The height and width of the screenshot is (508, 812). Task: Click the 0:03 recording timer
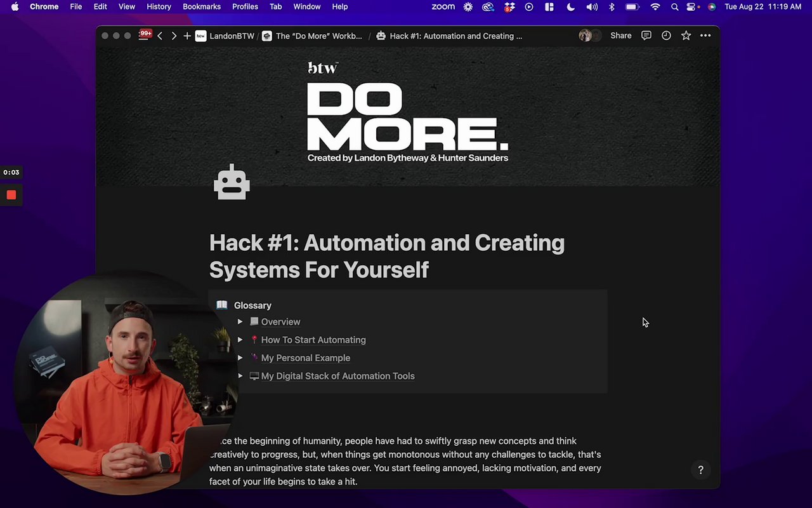coord(11,172)
